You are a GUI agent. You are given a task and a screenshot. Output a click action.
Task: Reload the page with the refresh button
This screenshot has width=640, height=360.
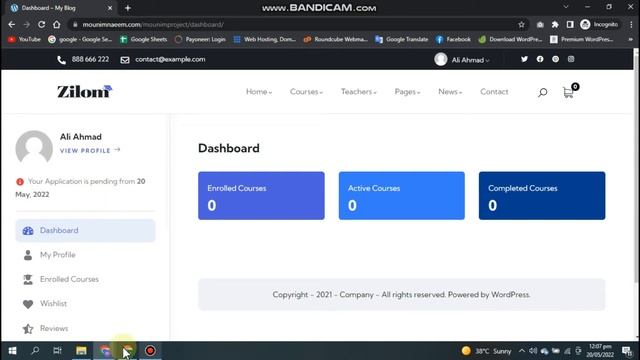tap(41, 24)
